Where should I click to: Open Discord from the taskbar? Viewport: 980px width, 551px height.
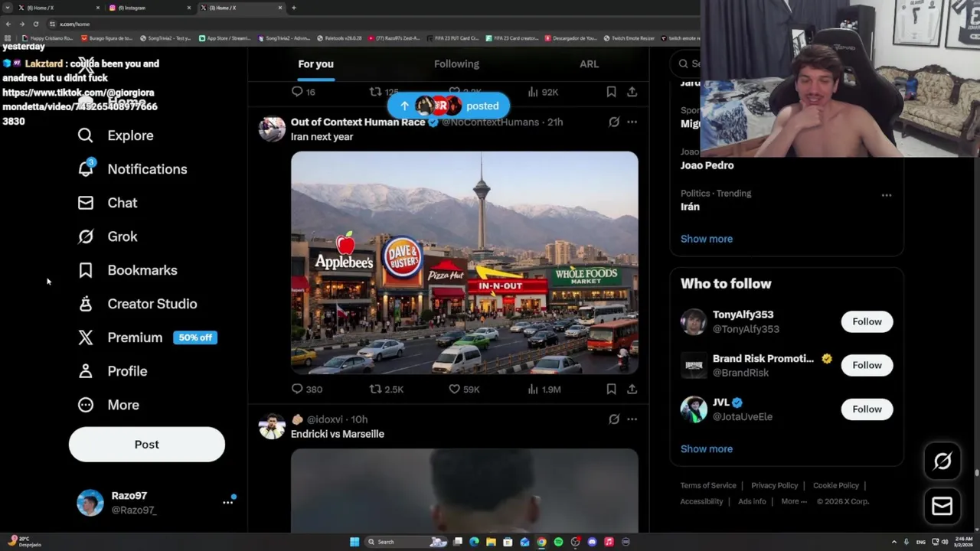coord(592,542)
